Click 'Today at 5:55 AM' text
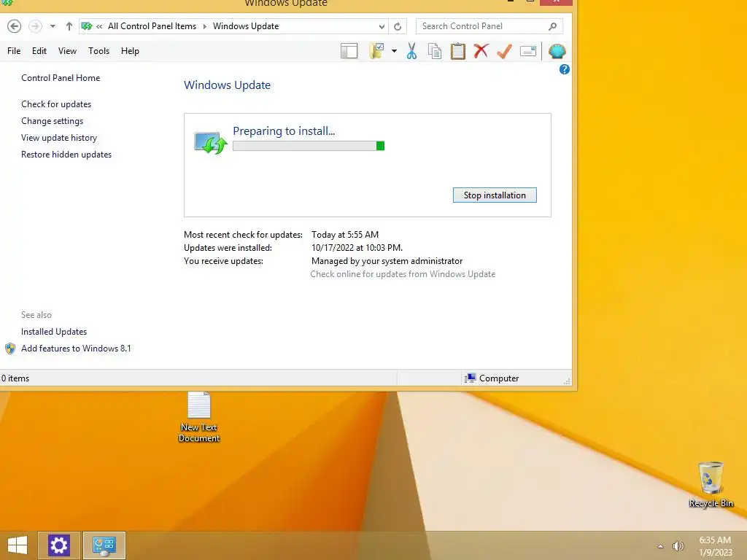 (345, 235)
